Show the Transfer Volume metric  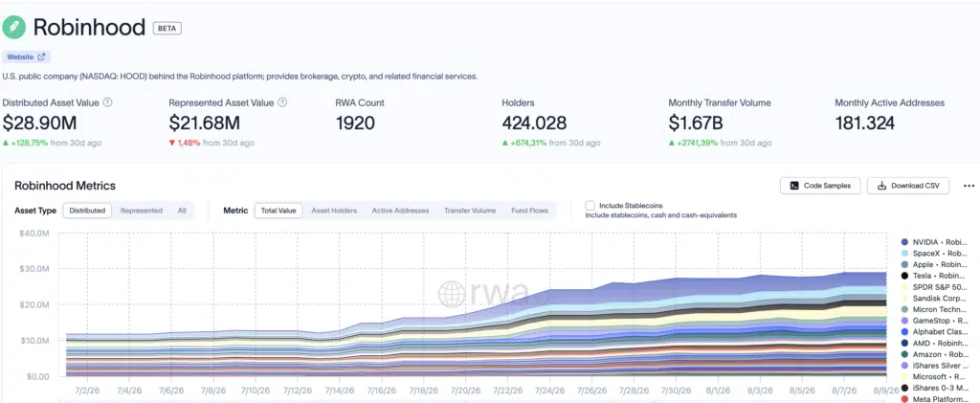click(x=470, y=211)
